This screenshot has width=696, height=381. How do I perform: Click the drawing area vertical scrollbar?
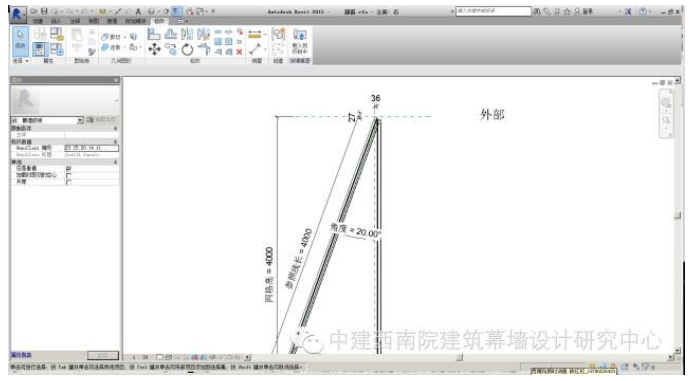coord(677,215)
